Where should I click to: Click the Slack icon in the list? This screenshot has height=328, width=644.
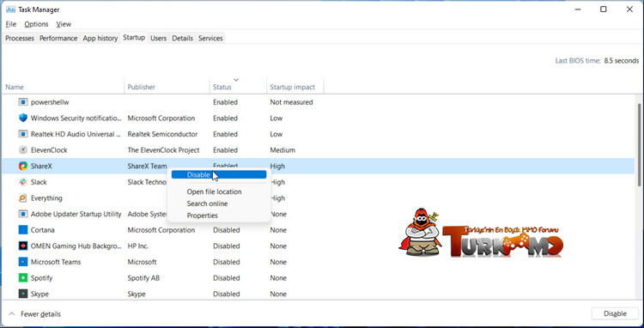click(23, 182)
